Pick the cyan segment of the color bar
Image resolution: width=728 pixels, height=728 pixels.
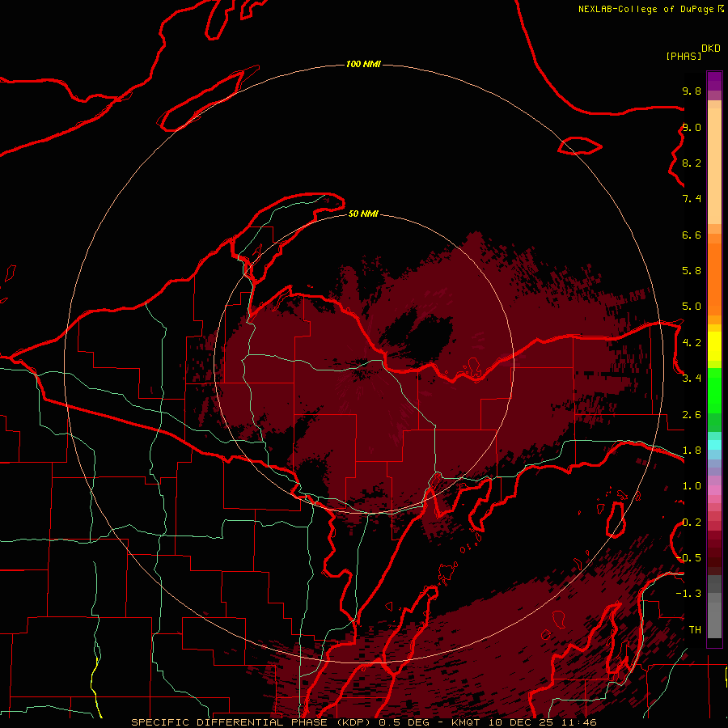tap(714, 445)
